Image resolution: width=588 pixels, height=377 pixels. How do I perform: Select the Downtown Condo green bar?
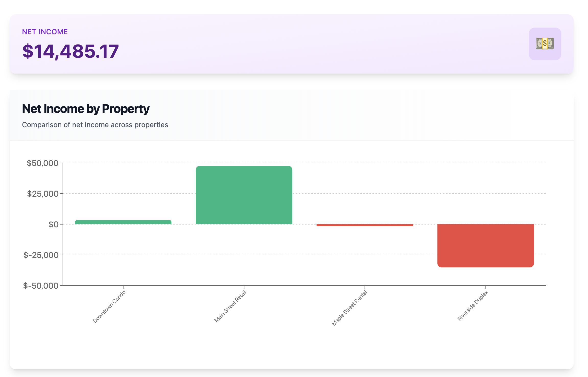(123, 222)
